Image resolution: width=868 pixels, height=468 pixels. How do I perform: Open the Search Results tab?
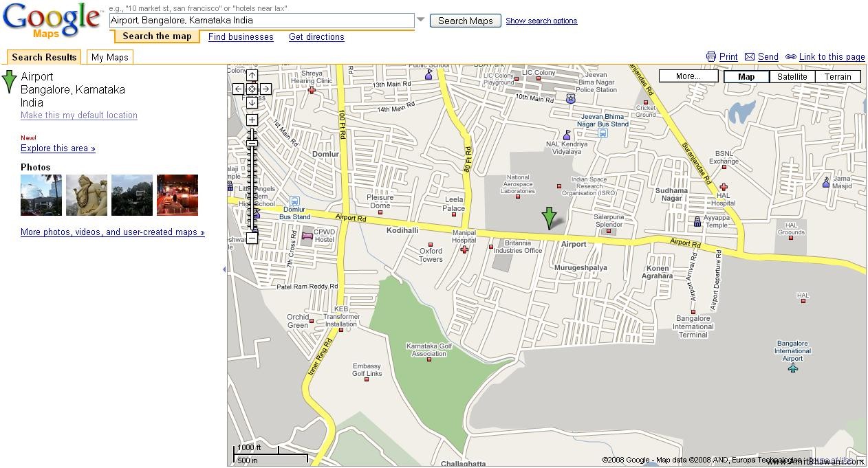pyautogui.click(x=44, y=57)
